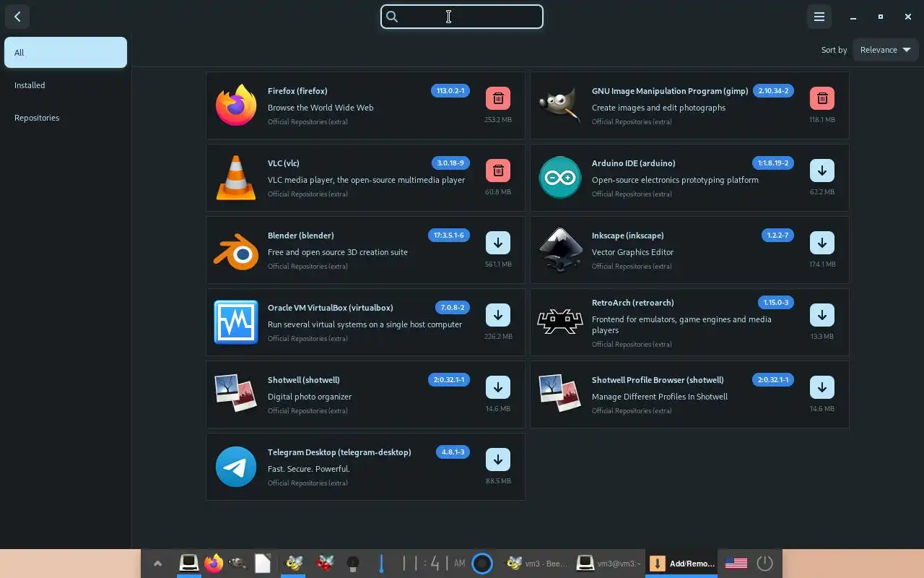Click the Telegram paper plane logo
This screenshot has width=924, height=578.
(236, 467)
